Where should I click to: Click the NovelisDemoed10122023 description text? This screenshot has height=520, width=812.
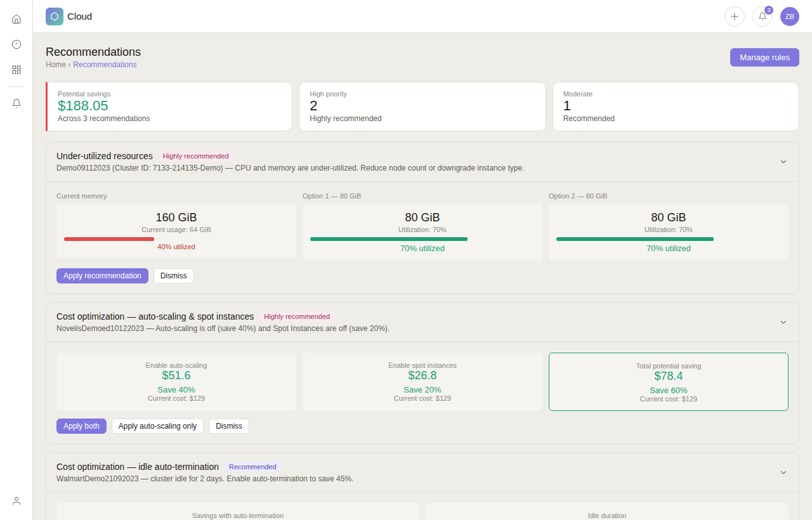[x=223, y=328]
